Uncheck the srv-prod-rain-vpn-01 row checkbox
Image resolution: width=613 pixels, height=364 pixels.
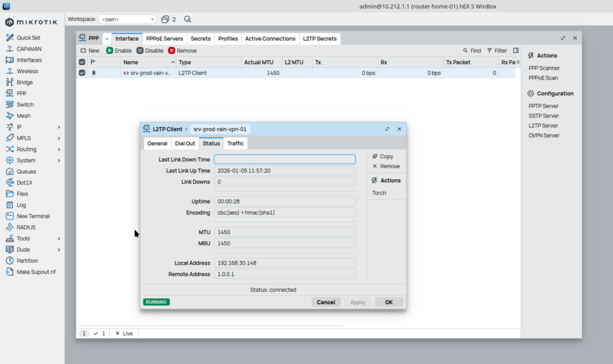coord(82,73)
